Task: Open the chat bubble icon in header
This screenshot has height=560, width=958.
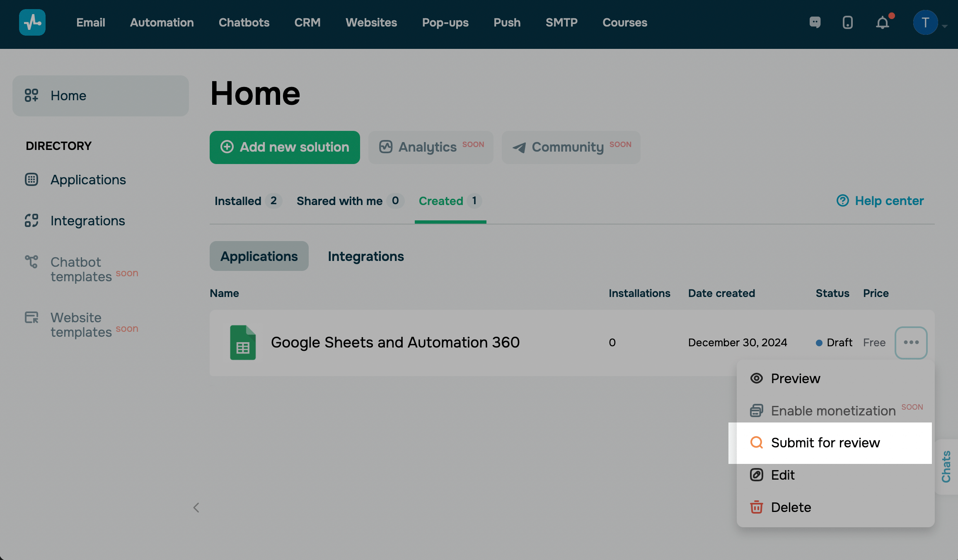Action: click(815, 22)
